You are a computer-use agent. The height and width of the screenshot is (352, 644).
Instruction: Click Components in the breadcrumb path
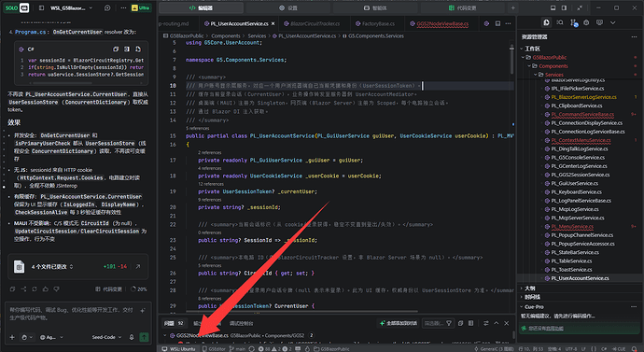click(226, 35)
